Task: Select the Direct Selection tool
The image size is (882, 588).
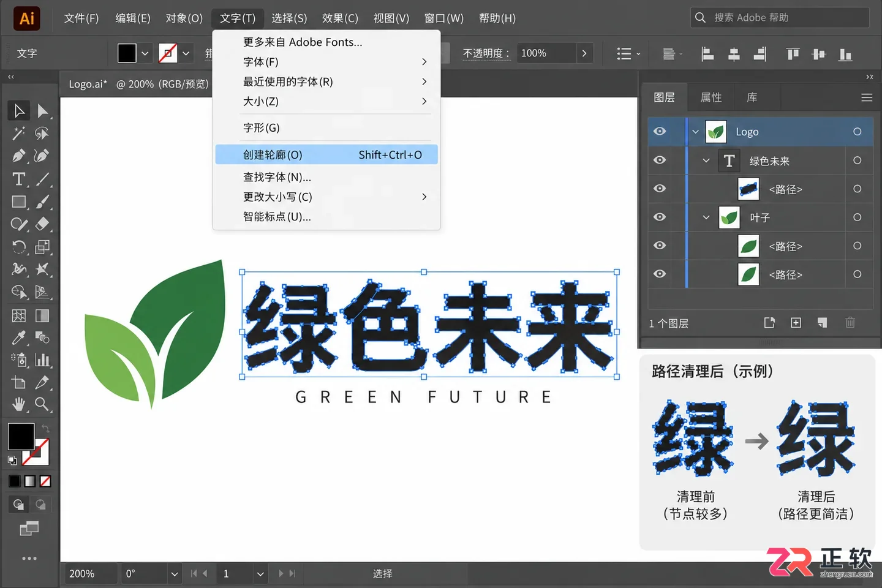Action: [x=42, y=111]
